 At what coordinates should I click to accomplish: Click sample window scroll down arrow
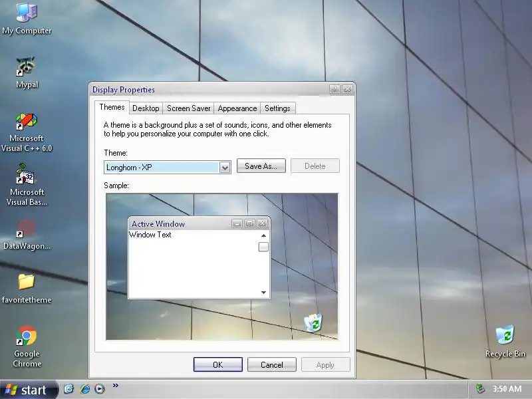click(x=263, y=293)
